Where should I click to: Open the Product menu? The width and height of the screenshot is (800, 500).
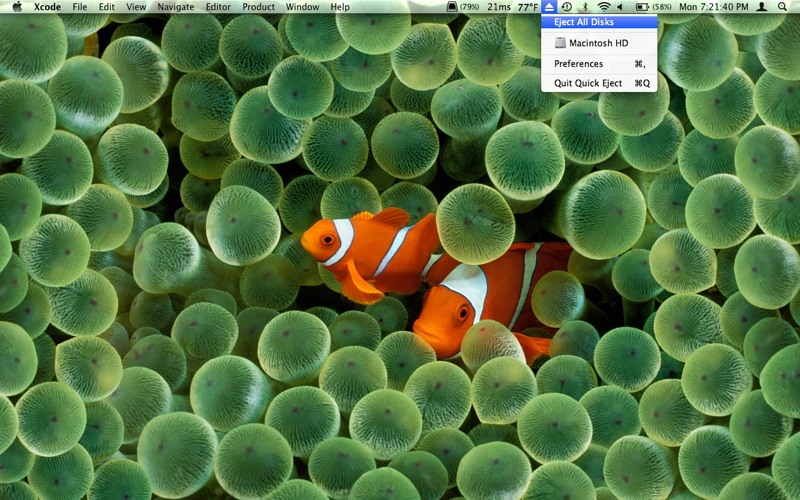tap(258, 7)
